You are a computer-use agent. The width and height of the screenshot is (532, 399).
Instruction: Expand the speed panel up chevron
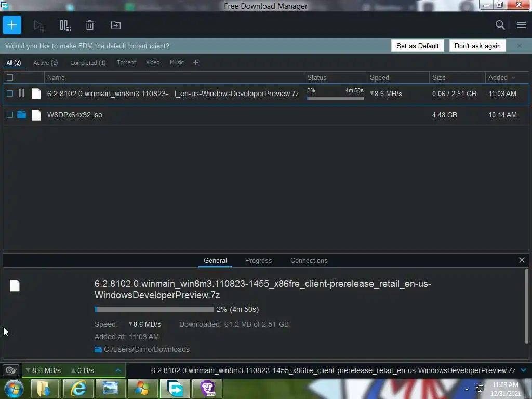point(118,370)
